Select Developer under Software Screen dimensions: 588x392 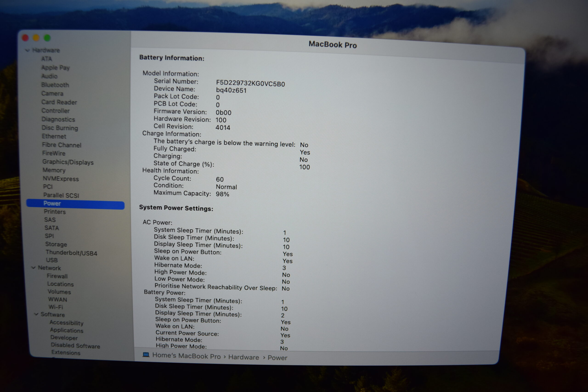pyautogui.click(x=64, y=338)
